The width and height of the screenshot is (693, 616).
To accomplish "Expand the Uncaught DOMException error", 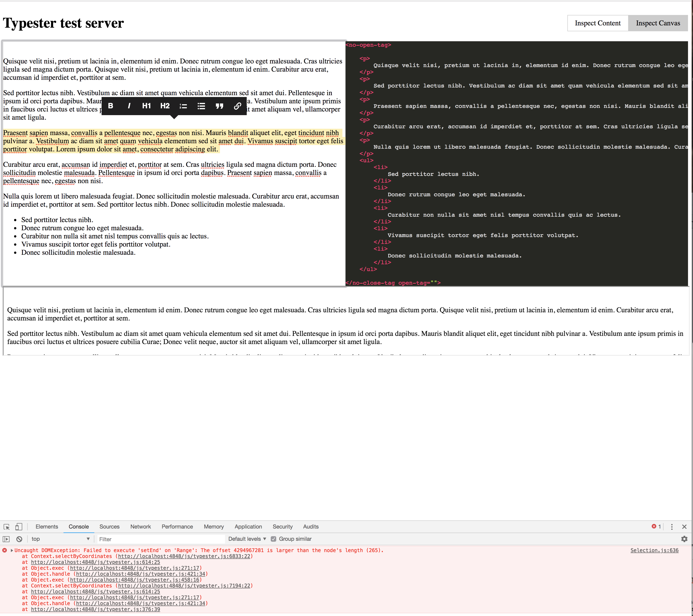I will [x=12, y=550].
